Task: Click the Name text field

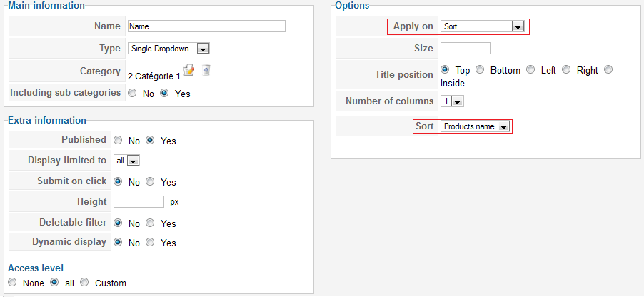Action: 206,26
